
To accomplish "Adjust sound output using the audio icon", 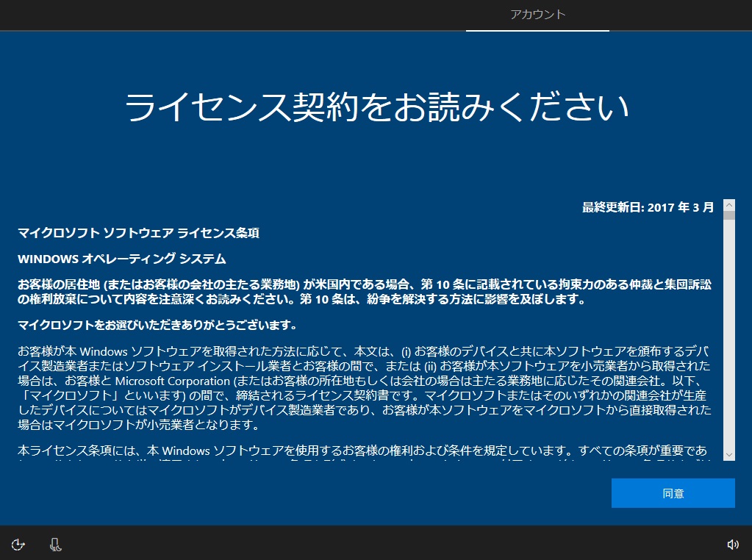I will pyautogui.click(x=733, y=544).
